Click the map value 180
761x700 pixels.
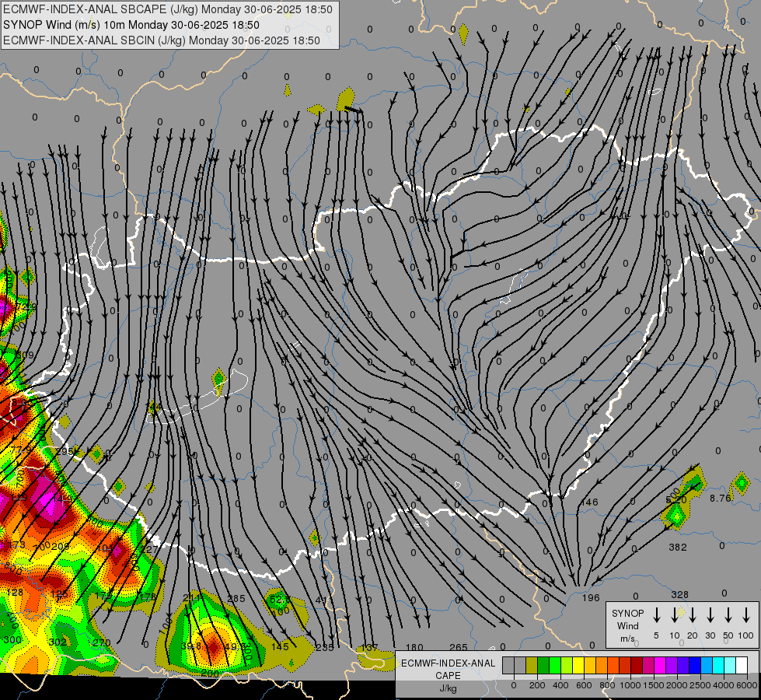click(x=414, y=648)
